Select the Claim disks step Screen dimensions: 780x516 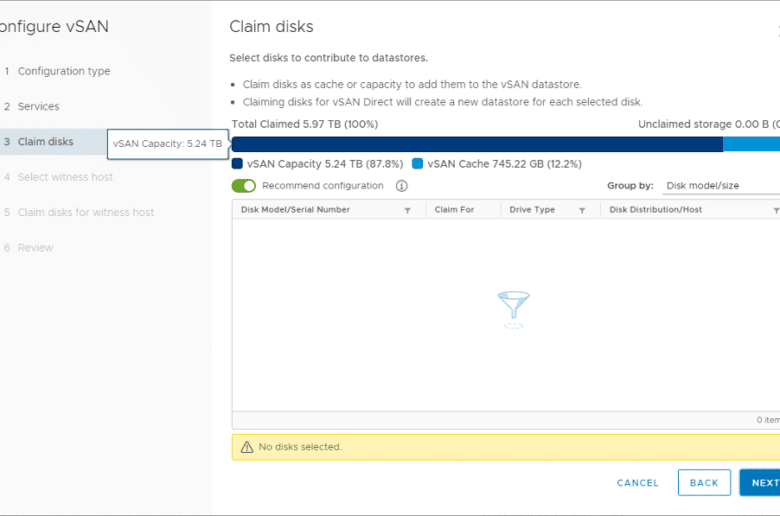point(45,142)
